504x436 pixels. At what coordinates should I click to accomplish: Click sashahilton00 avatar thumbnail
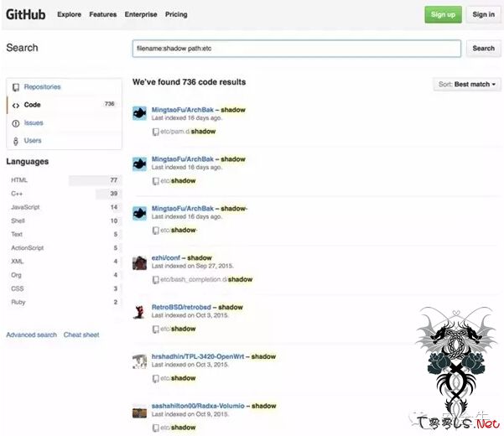[x=140, y=410]
